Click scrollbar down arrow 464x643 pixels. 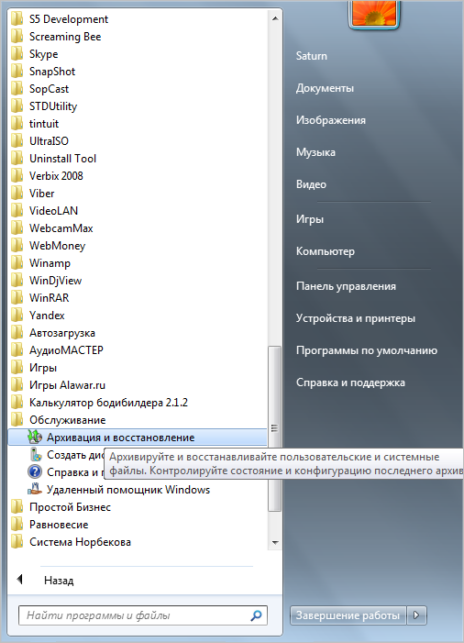click(274, 542)
